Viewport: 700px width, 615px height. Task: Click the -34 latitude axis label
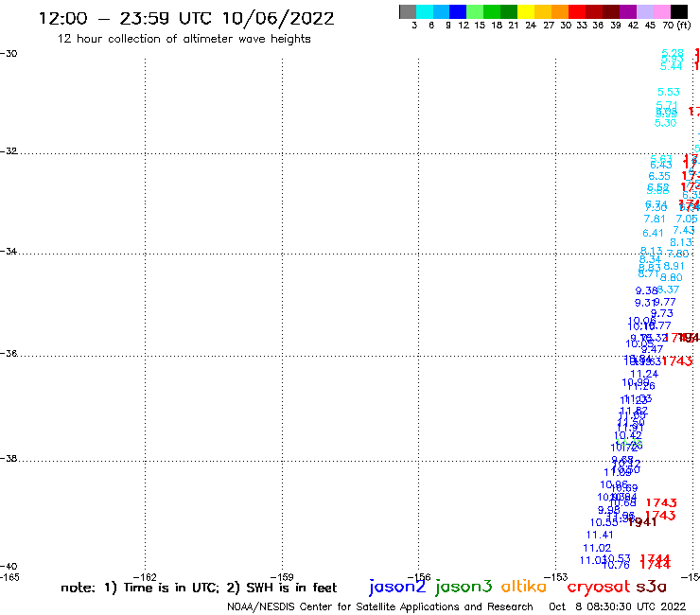click(x=9, y=251)
